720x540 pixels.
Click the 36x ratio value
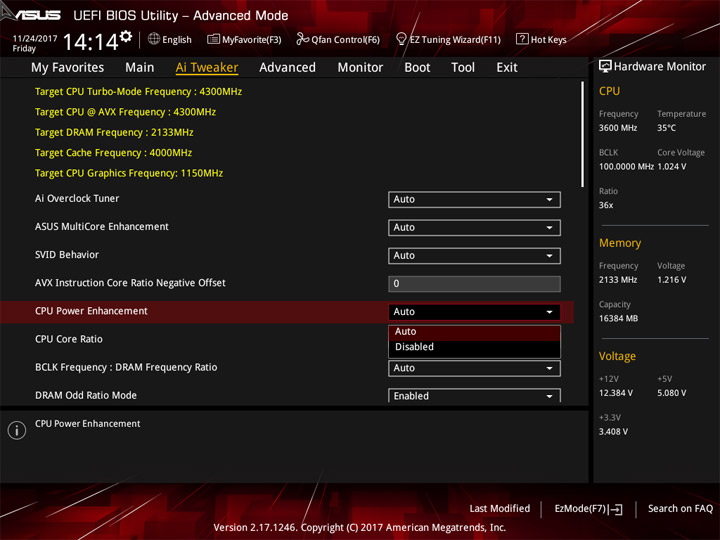[x=606, y=205]
